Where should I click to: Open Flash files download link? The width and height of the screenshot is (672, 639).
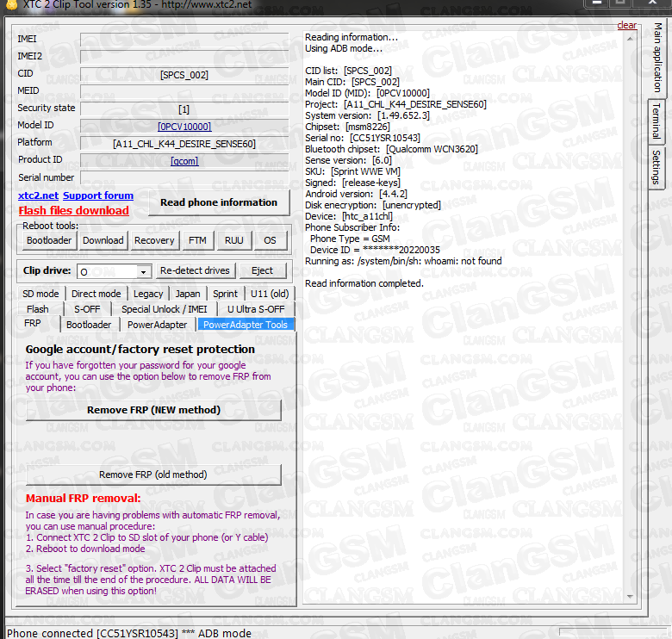[74, 211]
